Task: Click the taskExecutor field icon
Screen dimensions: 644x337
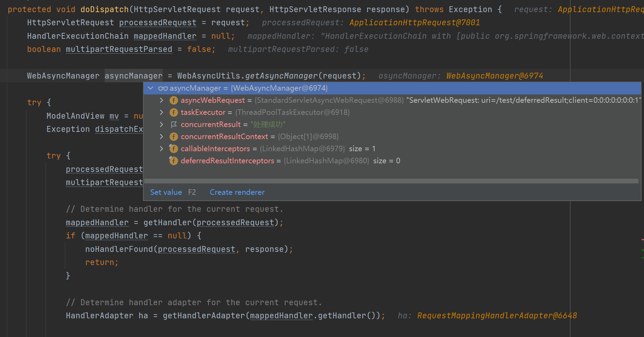Action: 174,112
